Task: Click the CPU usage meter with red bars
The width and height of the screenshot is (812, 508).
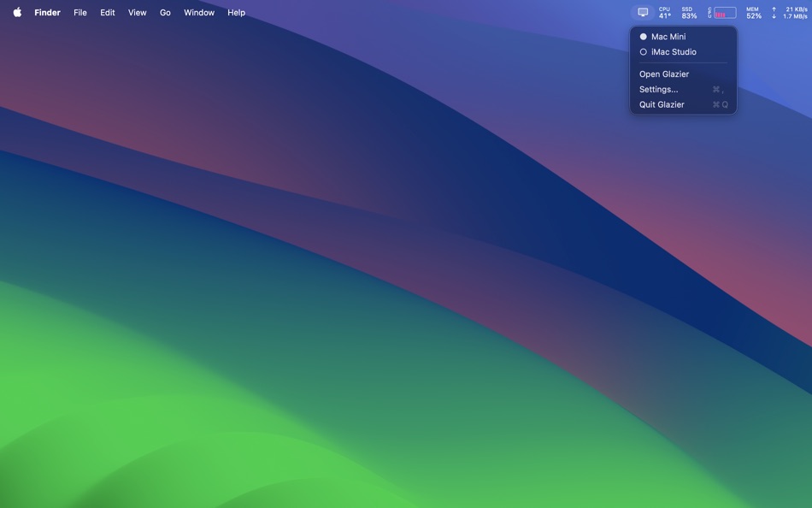Action: (721, 12)
